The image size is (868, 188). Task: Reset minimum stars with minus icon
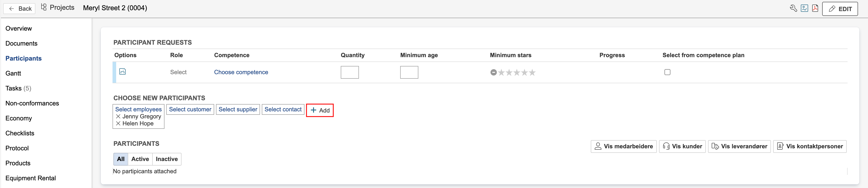tap(493, 72)
